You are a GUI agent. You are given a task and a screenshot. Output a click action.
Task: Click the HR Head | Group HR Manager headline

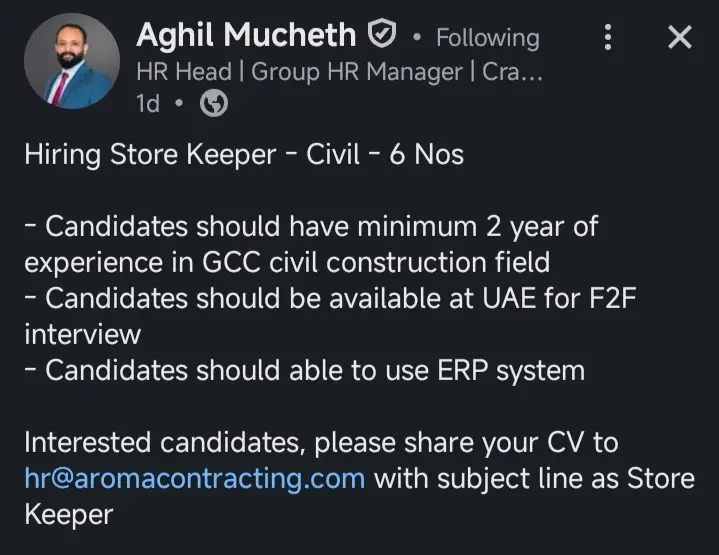tap(338, 71)
